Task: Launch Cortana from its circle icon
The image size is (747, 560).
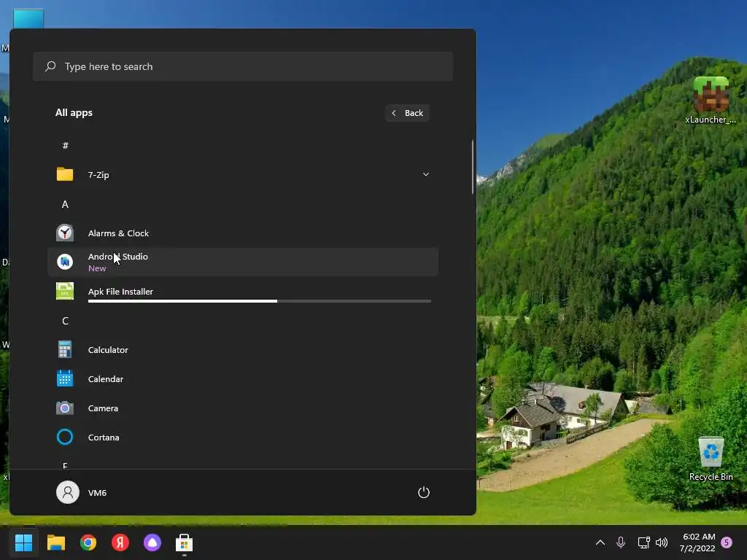Action: (65, 437)
